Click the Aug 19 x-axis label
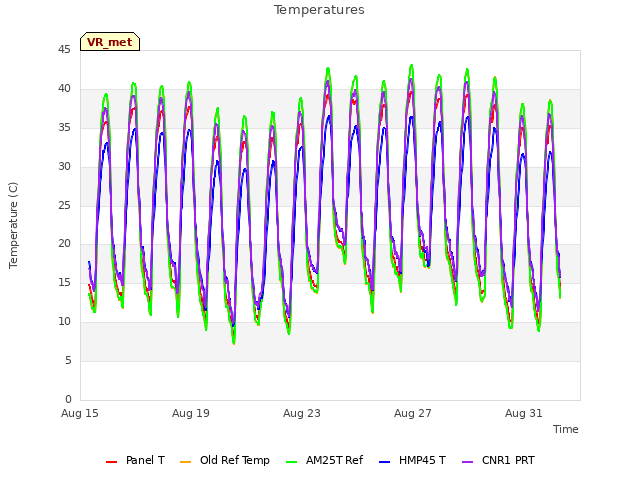Viewport: 640px width, 480px height. pos(191,413)
